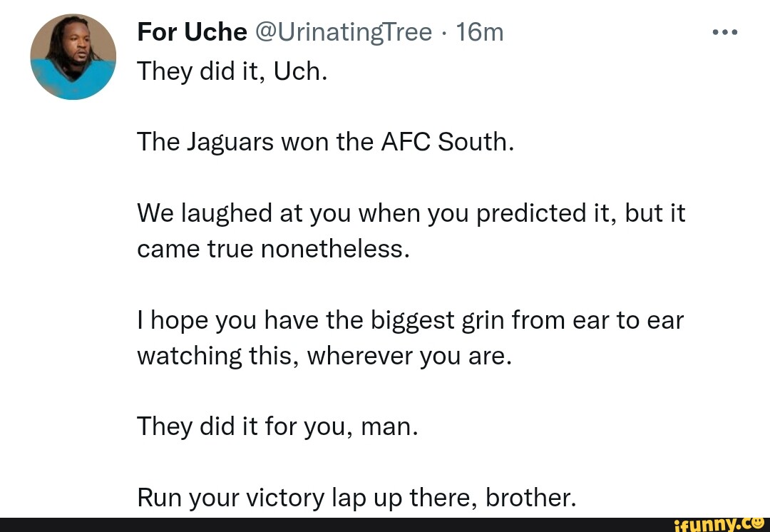The height and width of the screenshot is (532, 770).
Task: Open the 16m timestamp link
Action: (x=480, y=32)
